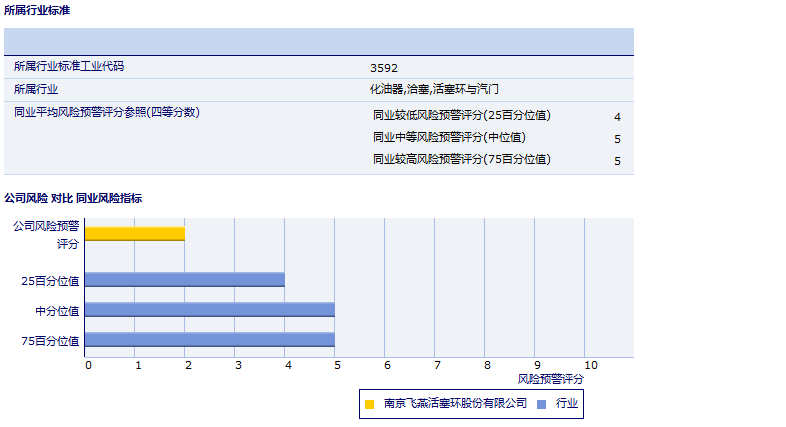Click the blue legend swatch for 行业
The height and width of the screenshot is (427, 786).
point(541,404)
